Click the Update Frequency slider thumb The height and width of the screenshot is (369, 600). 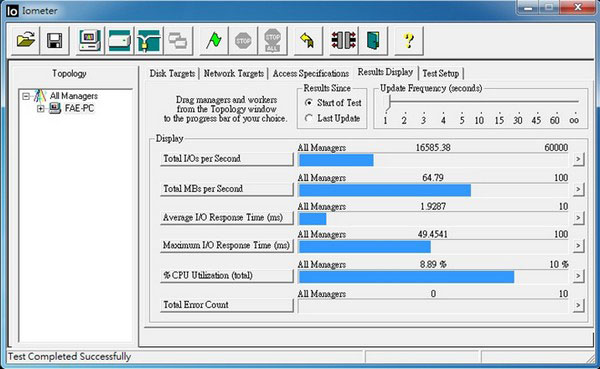(388, 103)
